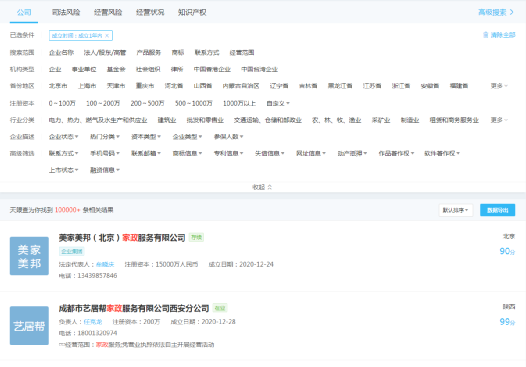This screenshot has height=367, width=526.
Task: Switch to the 公司 tab
Action: coord(24,12)
